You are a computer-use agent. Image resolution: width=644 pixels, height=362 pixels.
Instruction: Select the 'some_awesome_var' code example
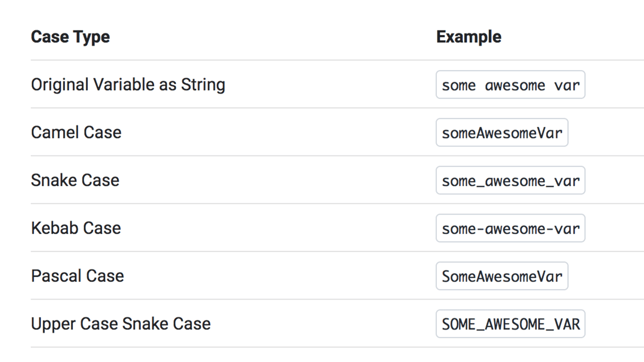(510, 181)
